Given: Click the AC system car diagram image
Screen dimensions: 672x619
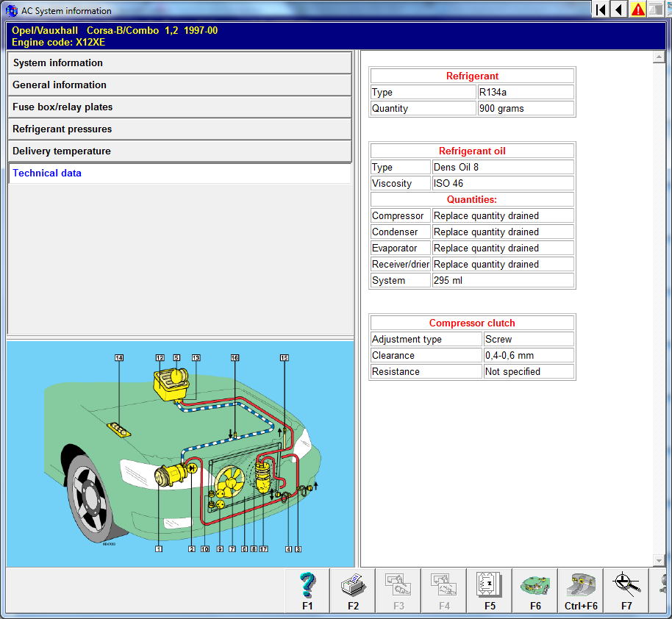Looking at the screenshot, I should (x=180, y=454).
